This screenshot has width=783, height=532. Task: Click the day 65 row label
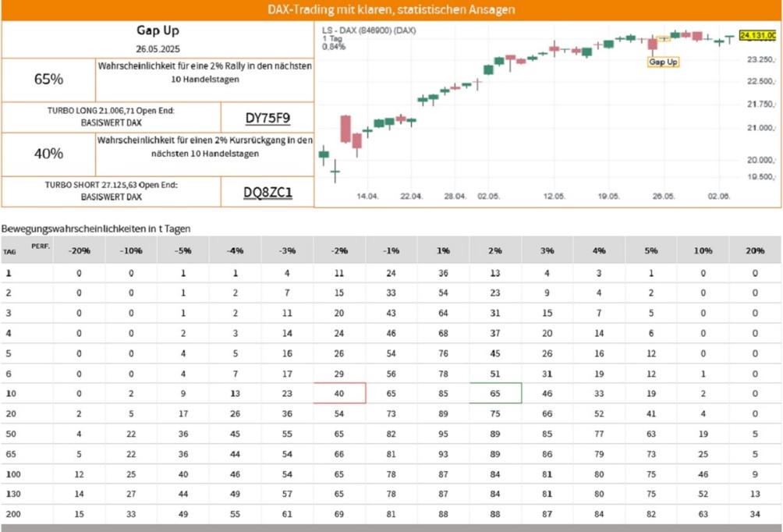pos(11,454)
